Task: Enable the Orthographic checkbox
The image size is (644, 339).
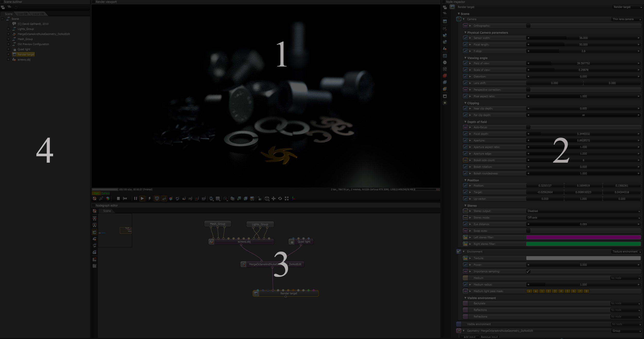Action: (528, 26)
